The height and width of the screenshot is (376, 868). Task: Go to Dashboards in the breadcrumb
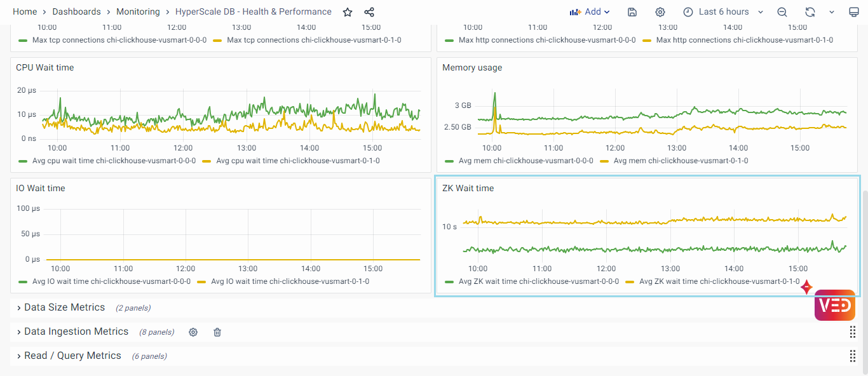(76, 12)
